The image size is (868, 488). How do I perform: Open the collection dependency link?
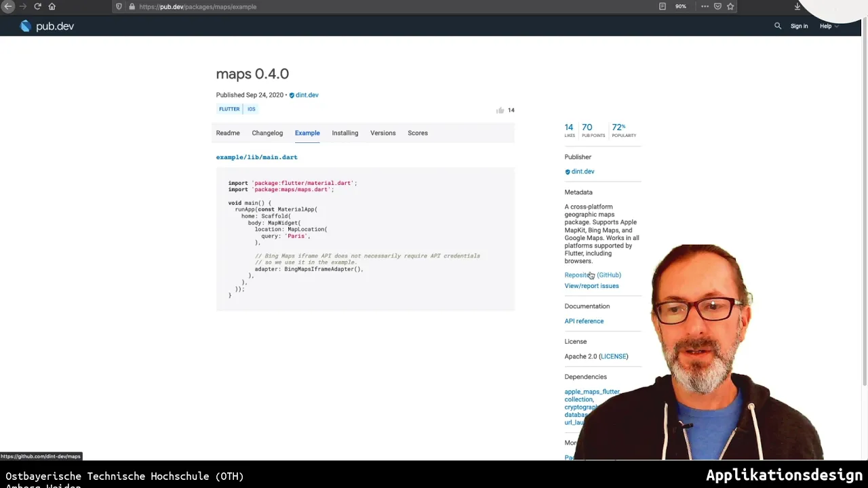click(x=578, y=399)
